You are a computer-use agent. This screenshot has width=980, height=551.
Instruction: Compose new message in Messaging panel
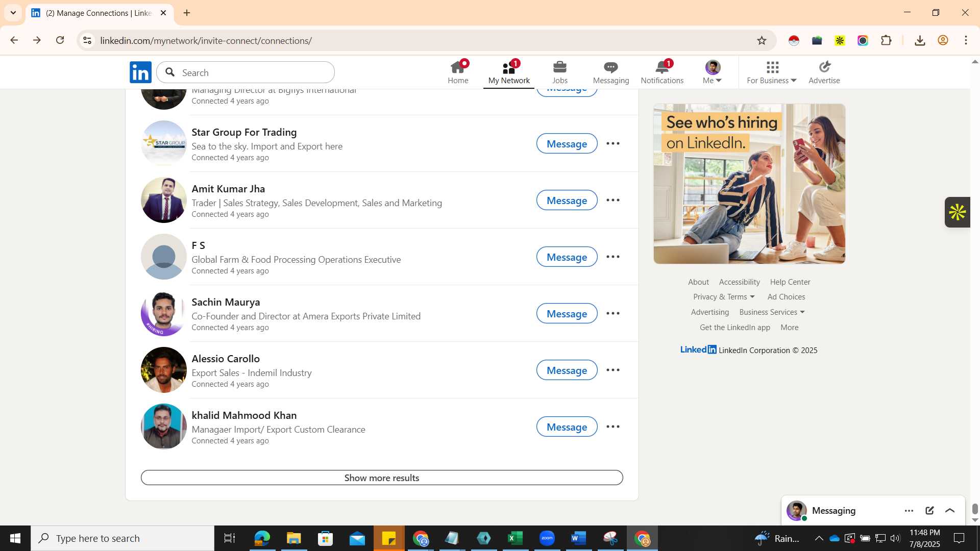929,511
